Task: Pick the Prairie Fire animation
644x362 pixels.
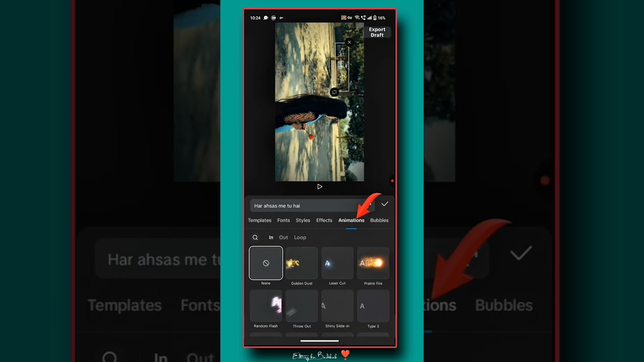Action: pos(373,263)
